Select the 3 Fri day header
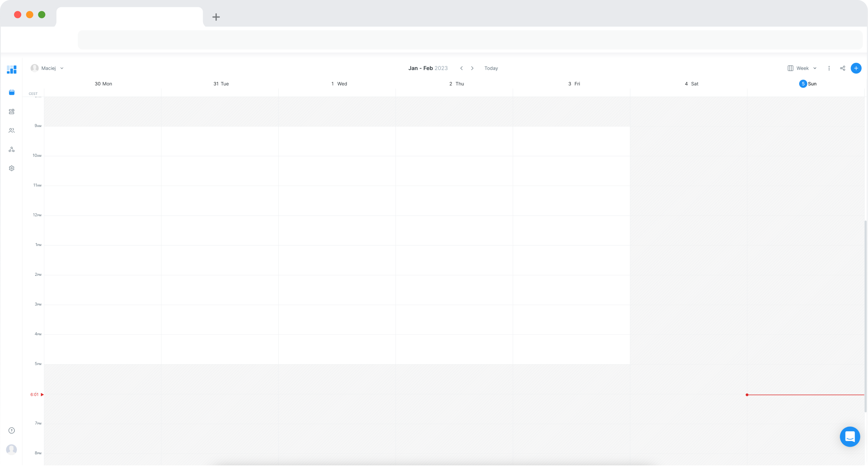Image resolution: width=868 pixels, height=473 pixels. point(574,84)
